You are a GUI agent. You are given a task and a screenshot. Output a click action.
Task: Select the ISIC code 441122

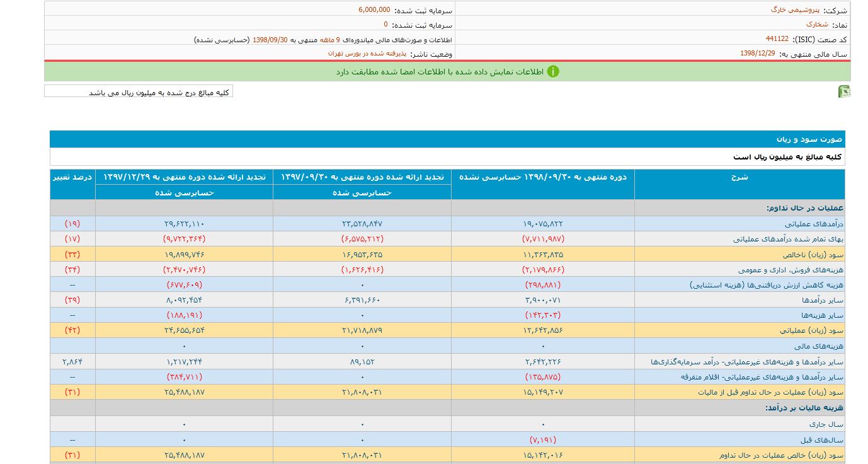click(x=778, y=39)
